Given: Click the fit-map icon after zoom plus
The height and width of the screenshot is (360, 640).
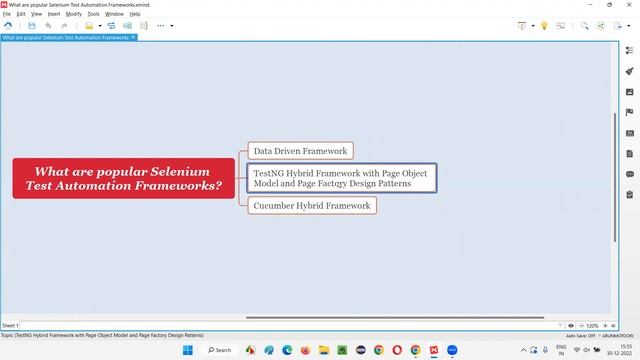Looking at the screenshot, I should tap(613, 326).
